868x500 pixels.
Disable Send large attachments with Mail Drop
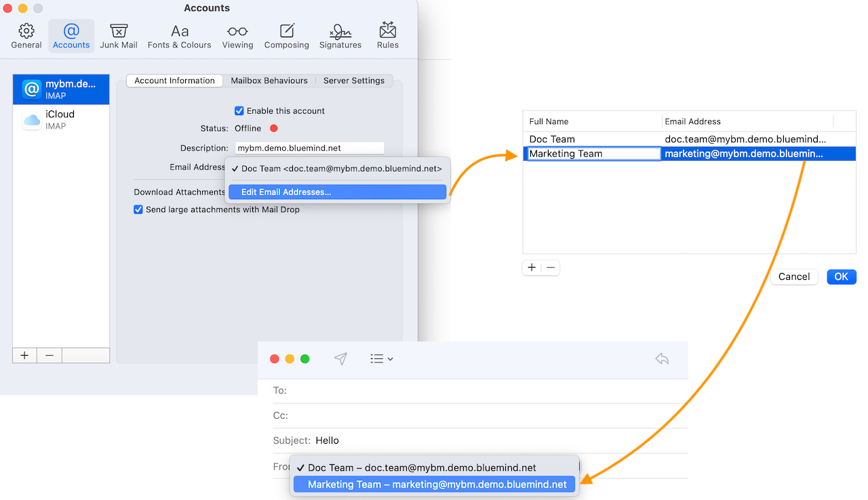(x=138, y=210)
